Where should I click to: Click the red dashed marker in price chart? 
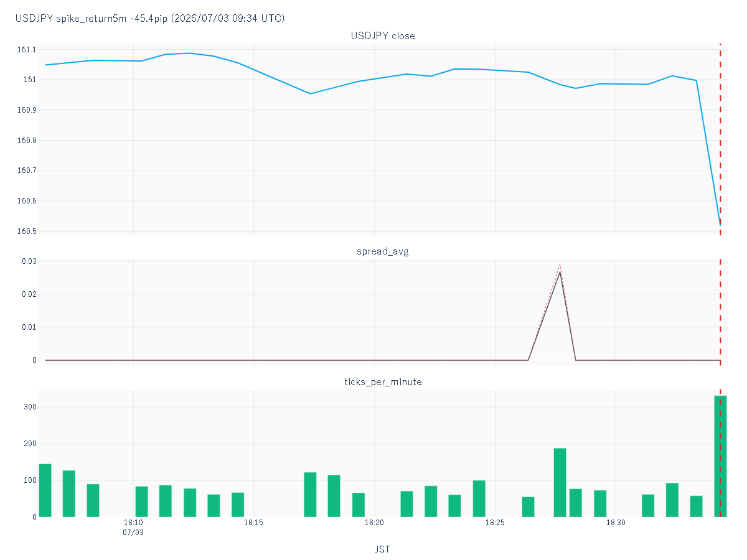720,139
